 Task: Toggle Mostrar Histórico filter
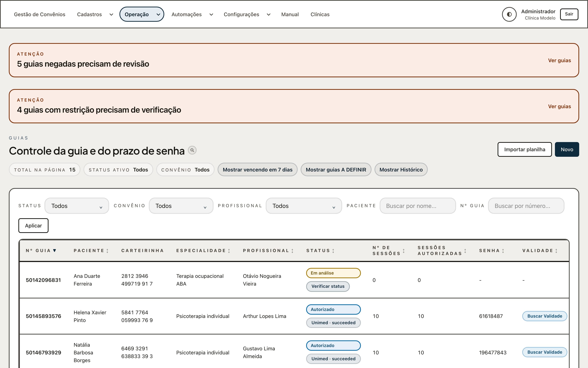[x=401, y=170]
